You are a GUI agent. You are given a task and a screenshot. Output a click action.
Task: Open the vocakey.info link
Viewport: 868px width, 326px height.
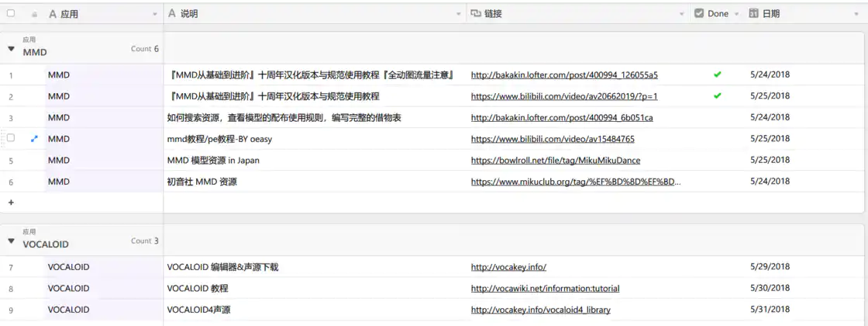508,267
